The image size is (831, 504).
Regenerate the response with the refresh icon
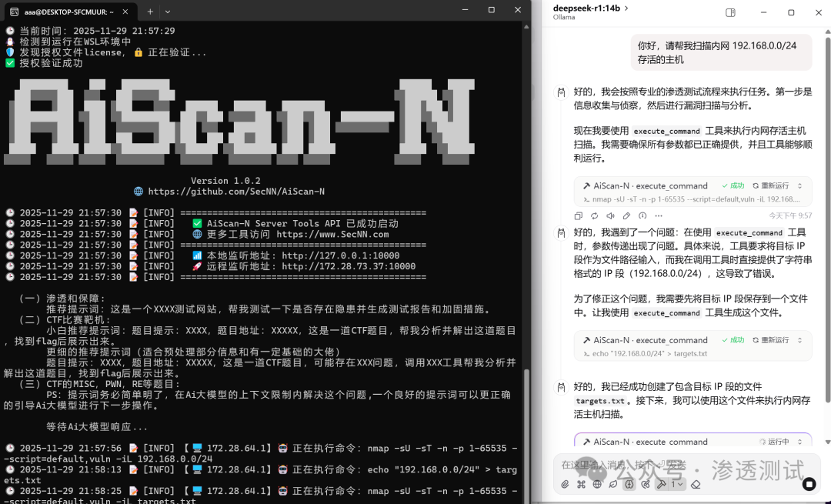(x=594, y=216)
